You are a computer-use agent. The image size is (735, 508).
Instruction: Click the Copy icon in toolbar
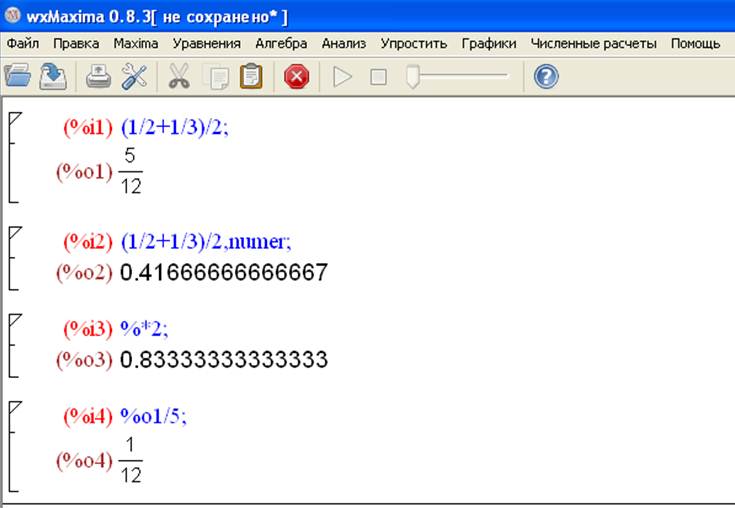click(216, 77)
